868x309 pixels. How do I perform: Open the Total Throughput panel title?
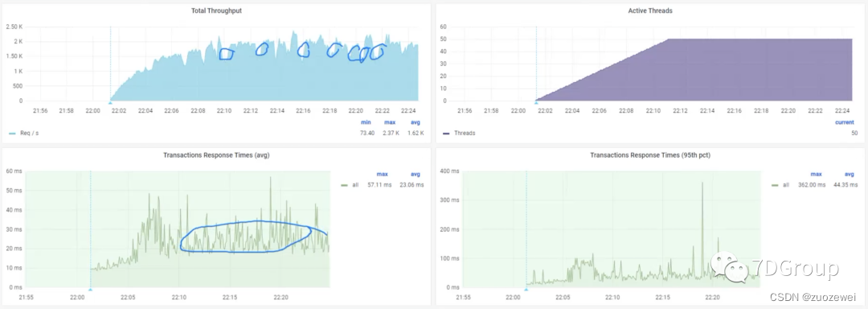[x=216, y=11]
